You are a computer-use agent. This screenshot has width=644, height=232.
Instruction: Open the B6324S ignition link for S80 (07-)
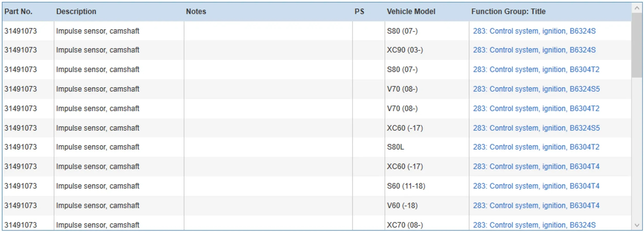pyautogui.click(x=534, y=31)
